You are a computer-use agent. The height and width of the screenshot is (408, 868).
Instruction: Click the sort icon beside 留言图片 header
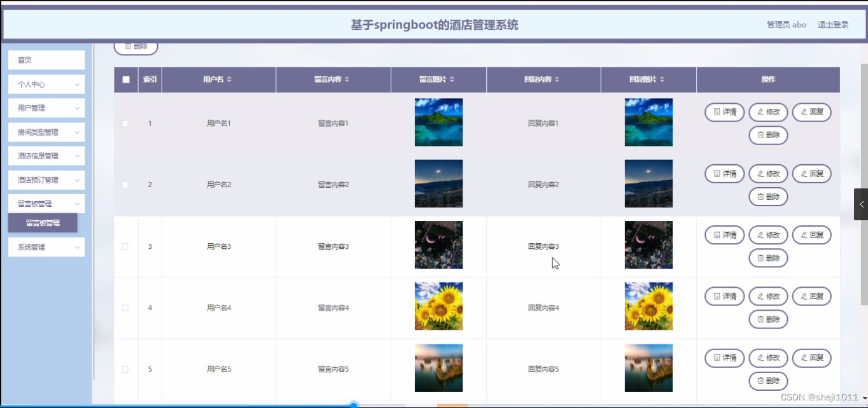pos(452,79)
